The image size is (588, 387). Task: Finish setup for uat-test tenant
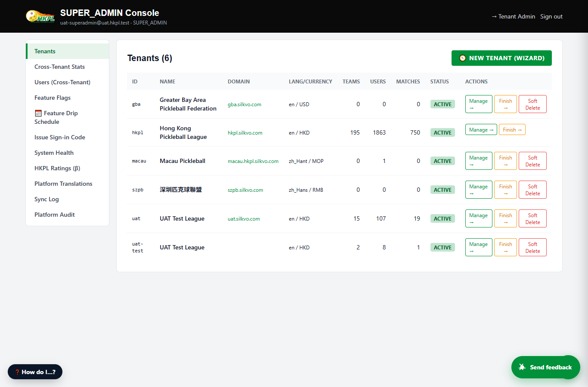pyautogui.click(x=505, y=247)
